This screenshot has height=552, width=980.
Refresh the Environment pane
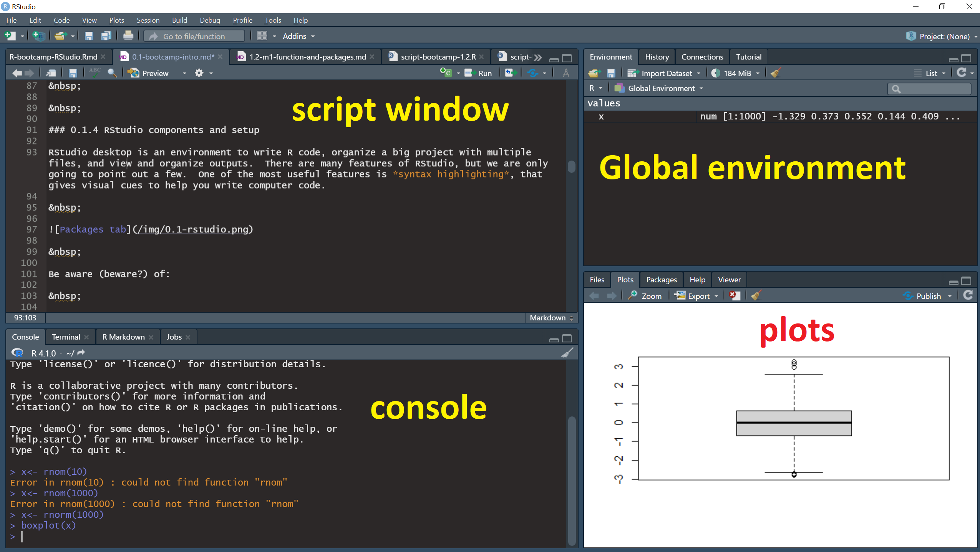[962, 73]
